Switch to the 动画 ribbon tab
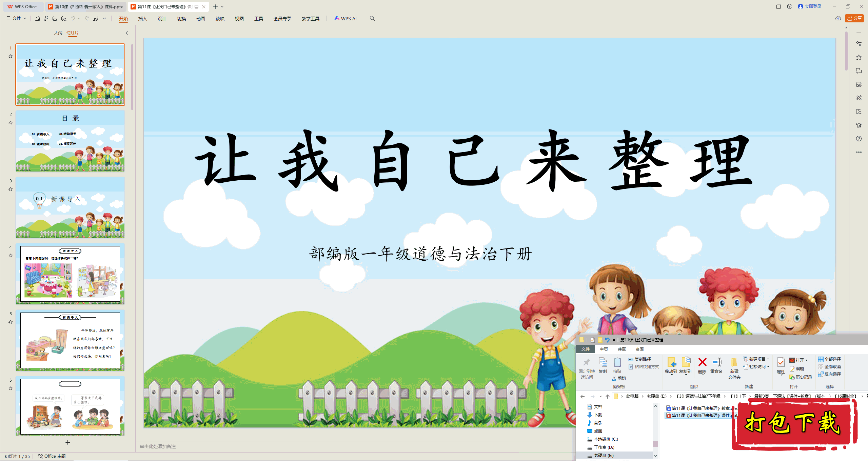 pos(200,19)
